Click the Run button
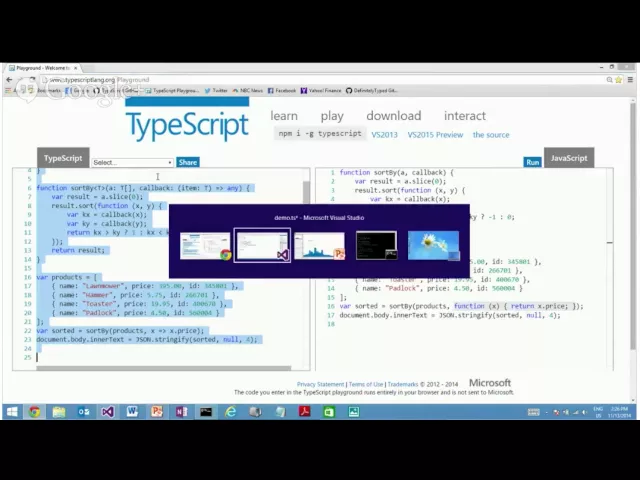This screenshot has width=640, height=480. pos(532,162)
